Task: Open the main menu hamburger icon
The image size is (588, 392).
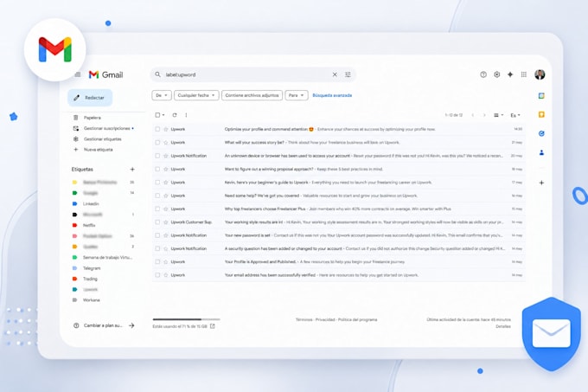Action: pos(78,74)
